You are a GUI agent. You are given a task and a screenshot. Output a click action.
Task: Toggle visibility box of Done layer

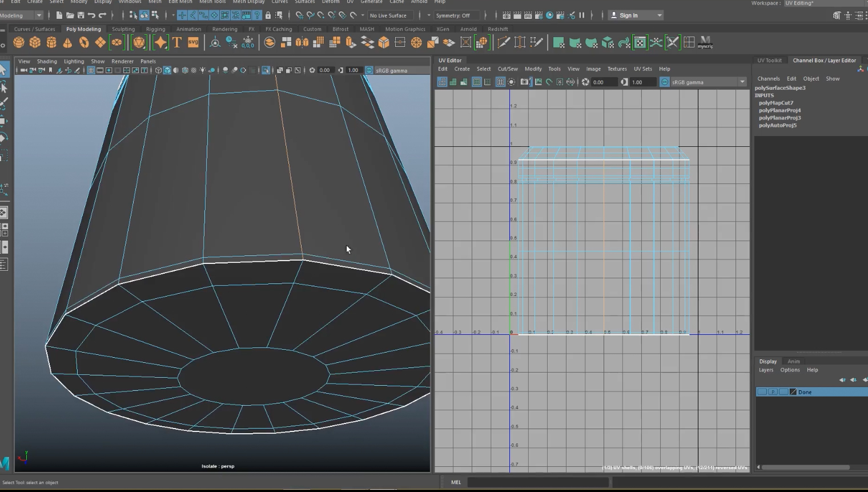(762, 392)
